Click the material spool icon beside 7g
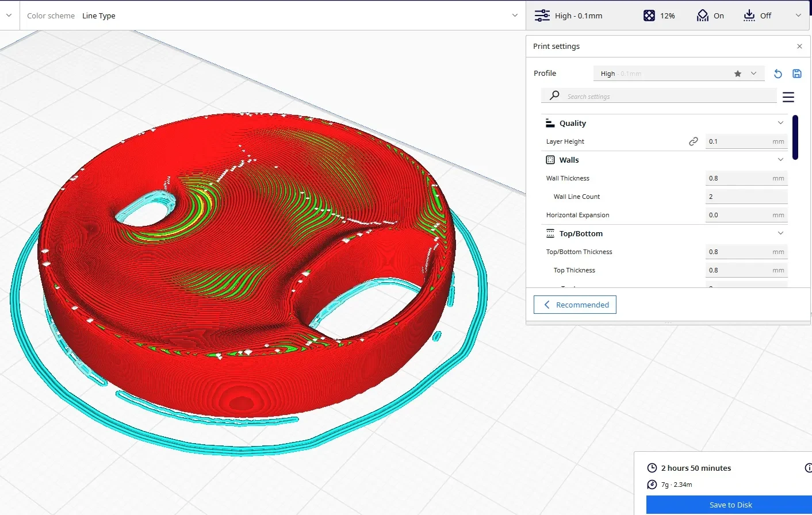 (x=652, y=485)
